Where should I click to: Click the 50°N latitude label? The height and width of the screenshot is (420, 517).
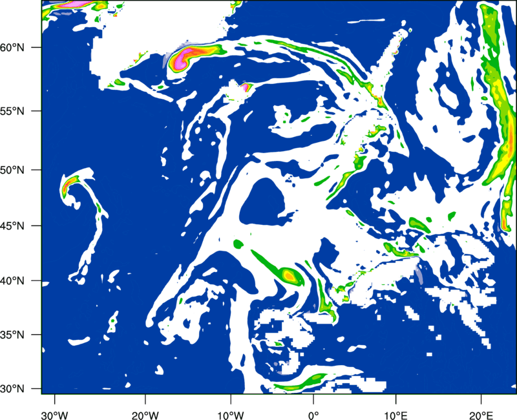12,171
